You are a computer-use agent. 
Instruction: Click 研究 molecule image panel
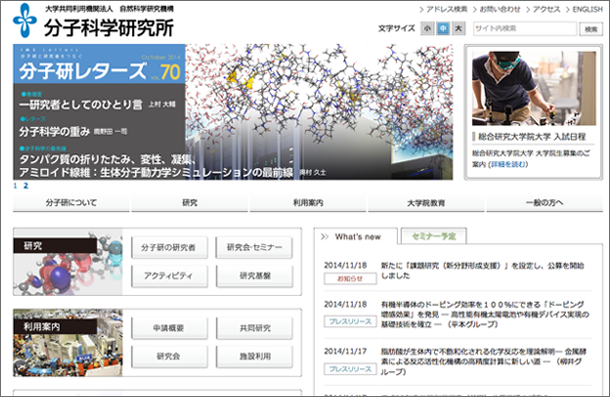point(68,262)
